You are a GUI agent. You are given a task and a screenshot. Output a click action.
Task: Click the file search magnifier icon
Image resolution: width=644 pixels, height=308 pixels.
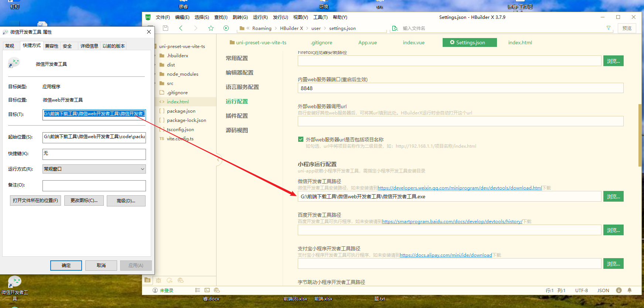(395, 28)
